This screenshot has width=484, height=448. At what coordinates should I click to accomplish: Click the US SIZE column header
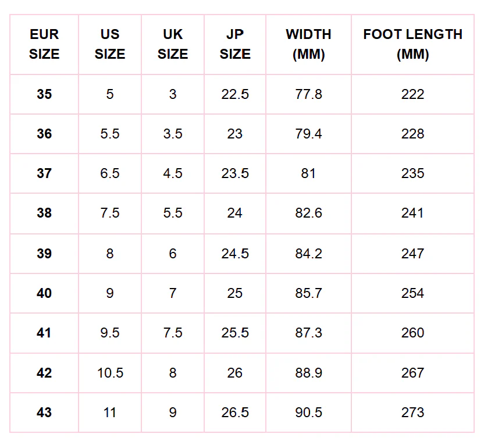pos(110,44)
